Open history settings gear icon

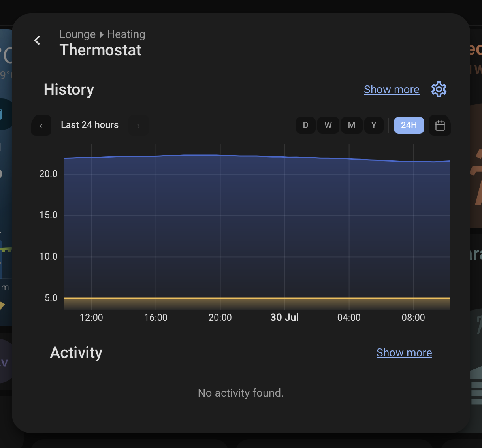[x=439, y=89]
